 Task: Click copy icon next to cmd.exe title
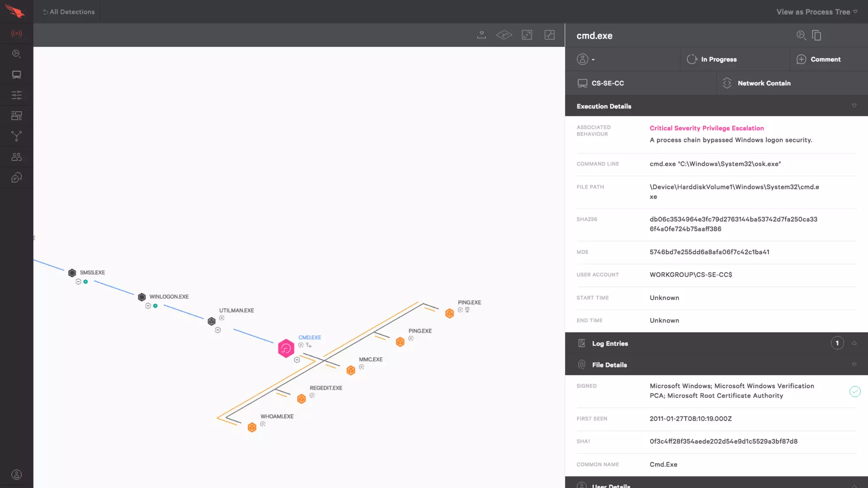coord(816,36)
